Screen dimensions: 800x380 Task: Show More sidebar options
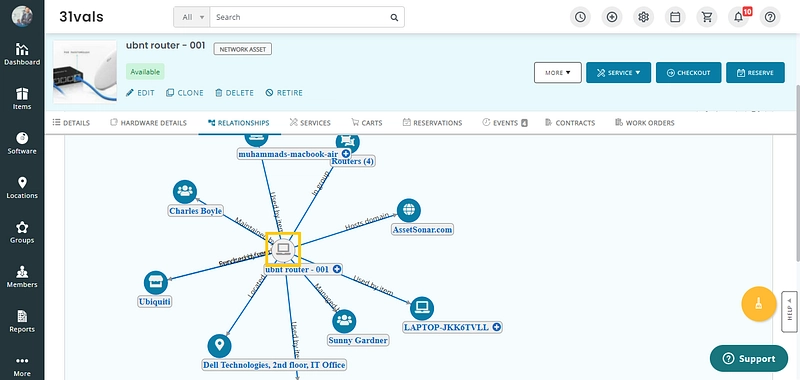22,366
